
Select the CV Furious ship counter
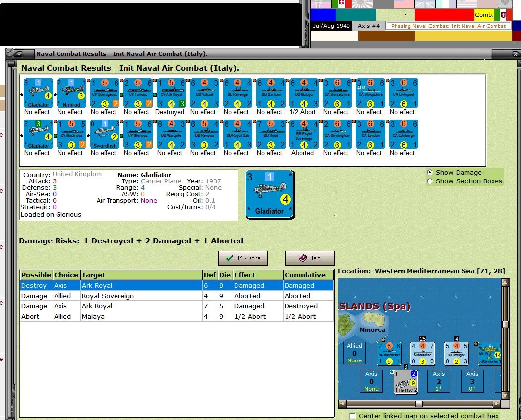tap(138, 93)
